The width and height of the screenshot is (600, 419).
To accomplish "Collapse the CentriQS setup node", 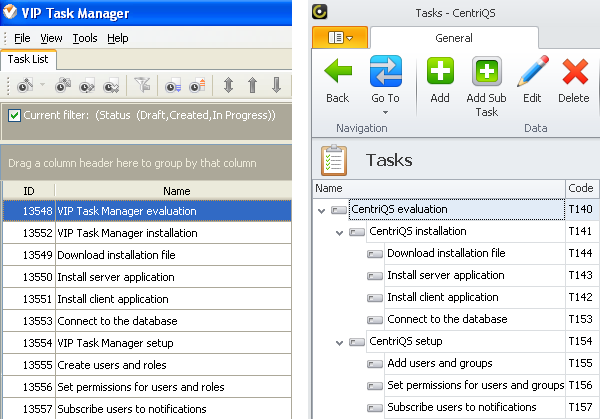I will click(x=339, y=342).
